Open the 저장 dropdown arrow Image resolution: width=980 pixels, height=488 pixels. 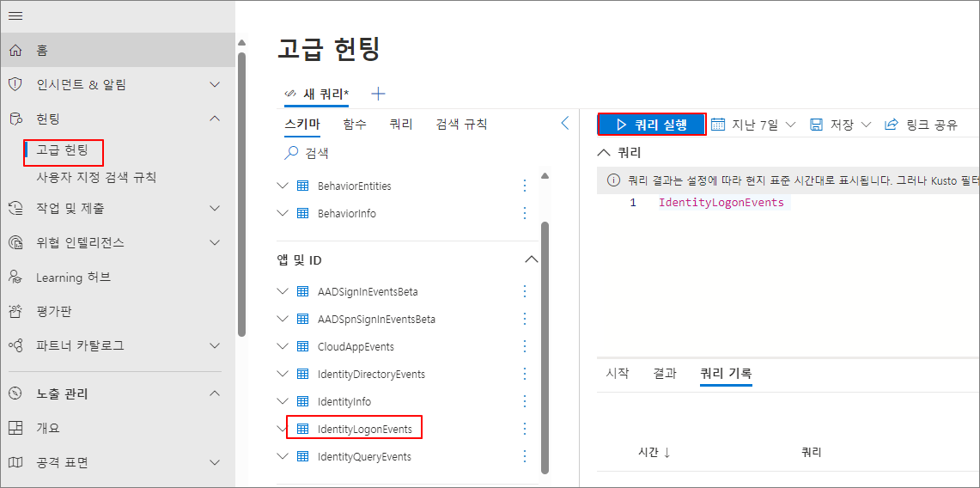pyautogui.click(x=866, y=125)
